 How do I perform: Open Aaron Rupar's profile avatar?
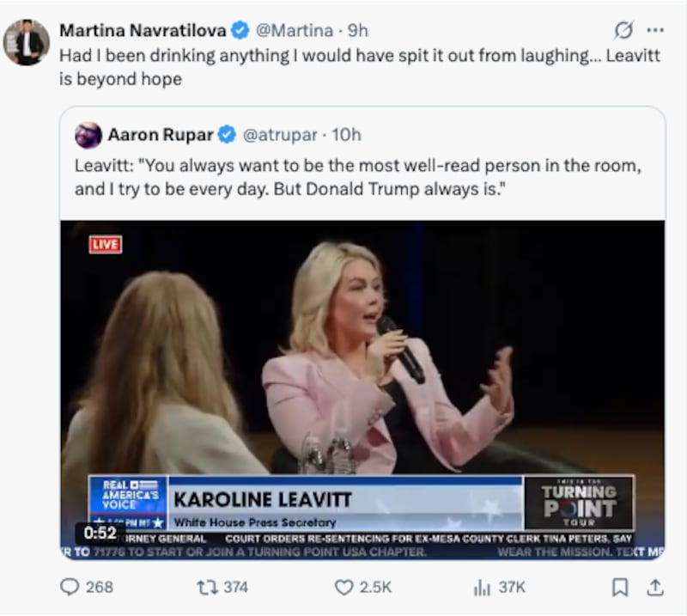pyautogui.click(x=89, y=133)
